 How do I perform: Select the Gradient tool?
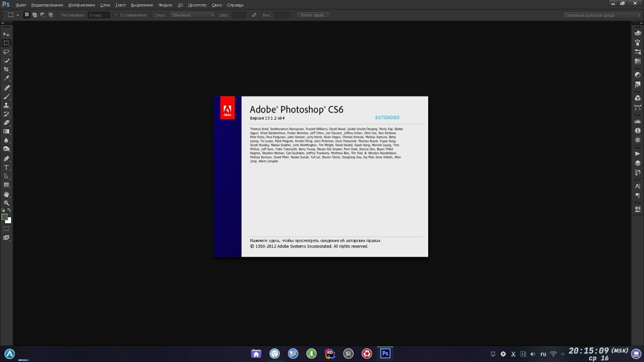point(7,132)
